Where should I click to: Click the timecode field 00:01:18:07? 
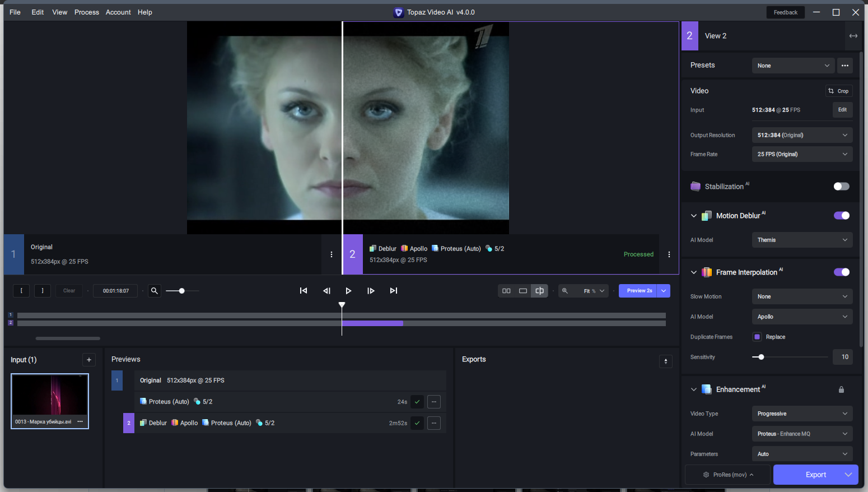point(116,291)
